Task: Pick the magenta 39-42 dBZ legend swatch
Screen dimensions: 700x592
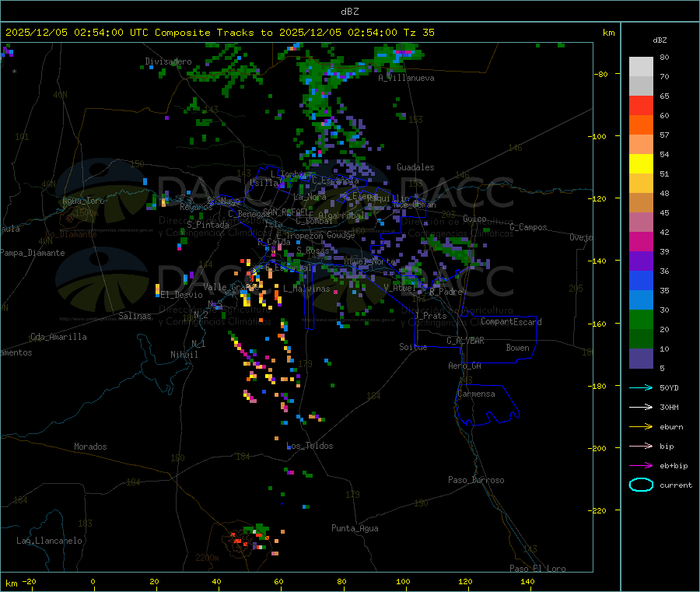Action: point(641,241)
